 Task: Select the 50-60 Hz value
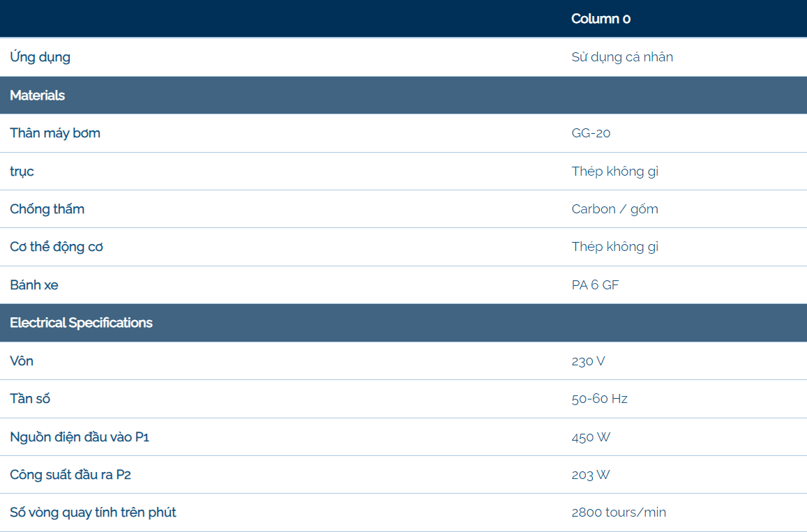(x=599, y=399)
